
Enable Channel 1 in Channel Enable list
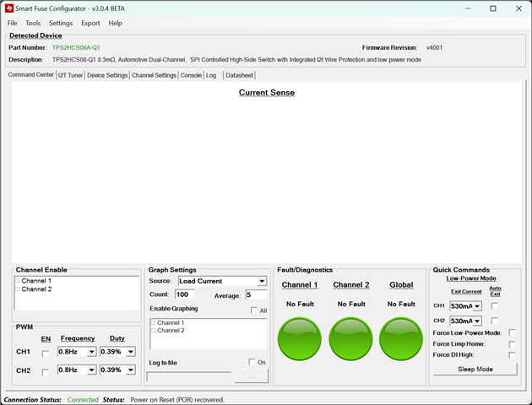pyautogui.click(x=18, y=281)
